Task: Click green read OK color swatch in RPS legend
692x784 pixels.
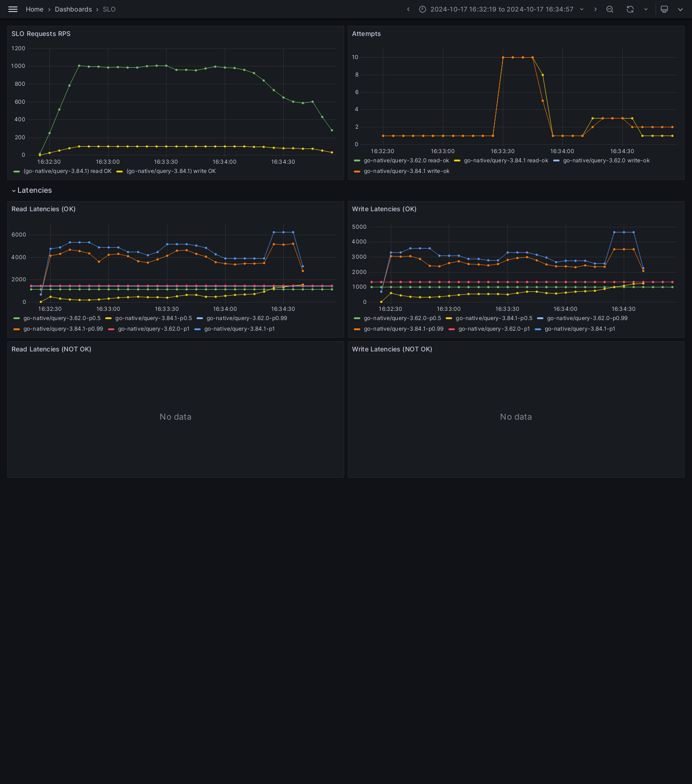Action: [17, 171]
